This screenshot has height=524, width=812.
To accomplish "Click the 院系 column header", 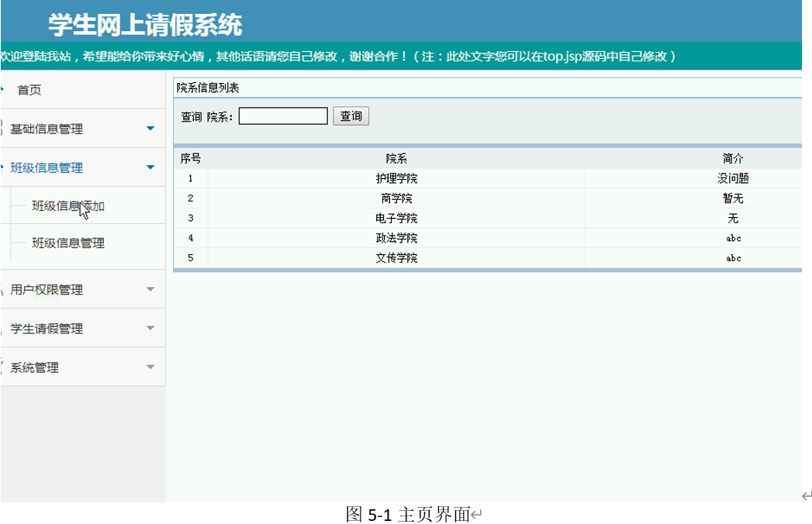I will click(396, 158).
